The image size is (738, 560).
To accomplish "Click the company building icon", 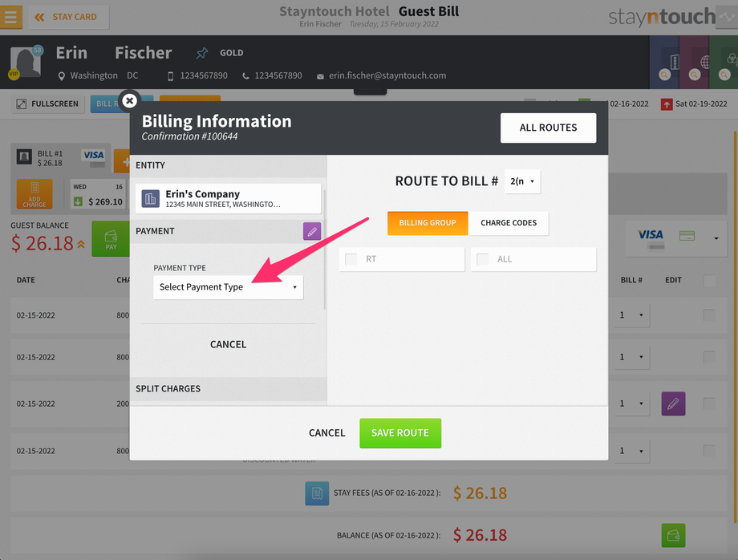I will [151, 199].
